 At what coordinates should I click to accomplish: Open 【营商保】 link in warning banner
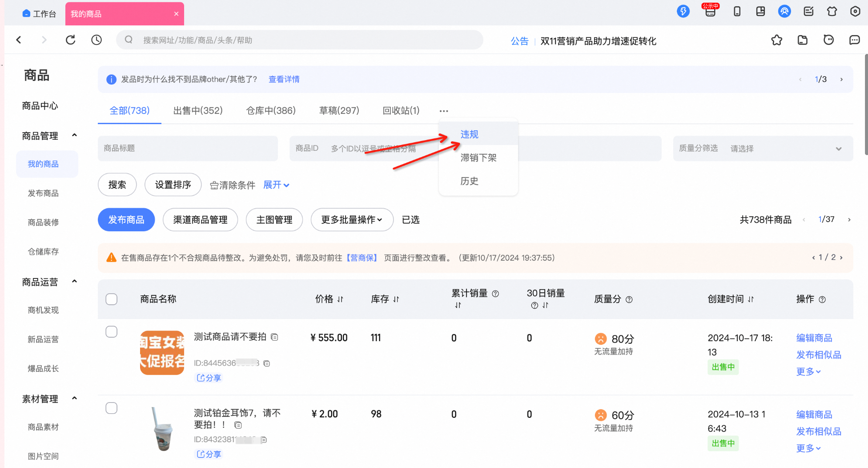coord(362,258)
